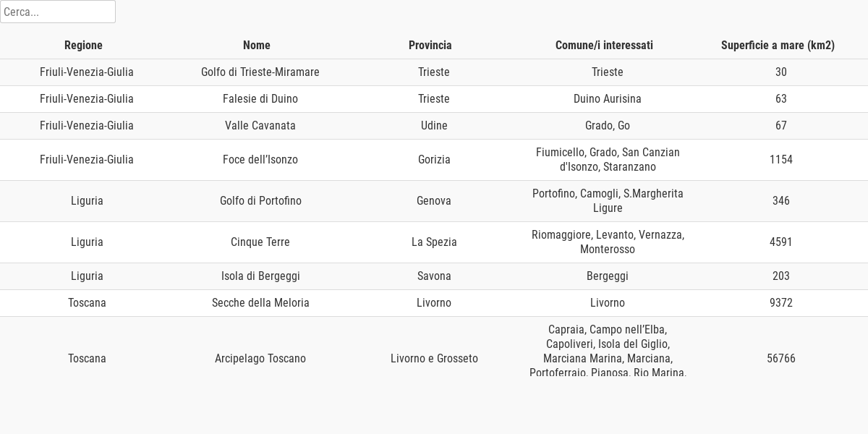Image resolution: width=868 pixels, height=434 pixels.
Task: Sort by the Regione column header
Action: click(83, 45)
